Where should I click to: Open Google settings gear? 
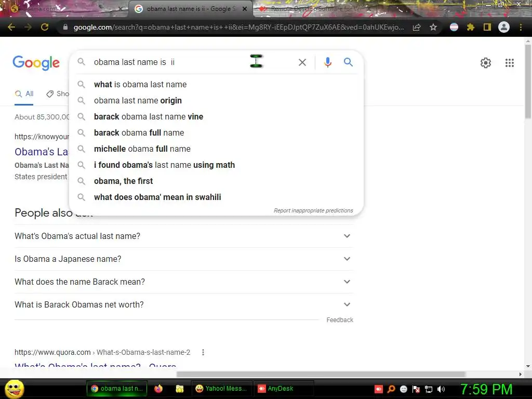[486, 63]
